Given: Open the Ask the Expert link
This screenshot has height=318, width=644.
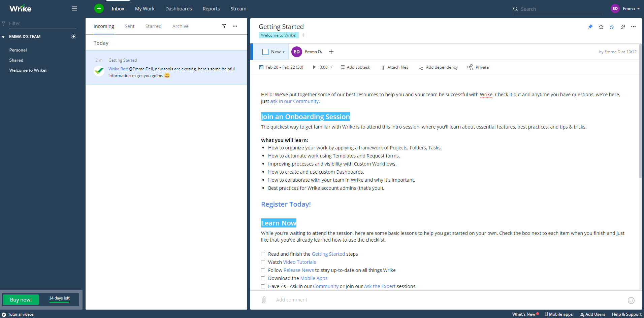Looking at the screenshot, I should [x=380, y=286].
